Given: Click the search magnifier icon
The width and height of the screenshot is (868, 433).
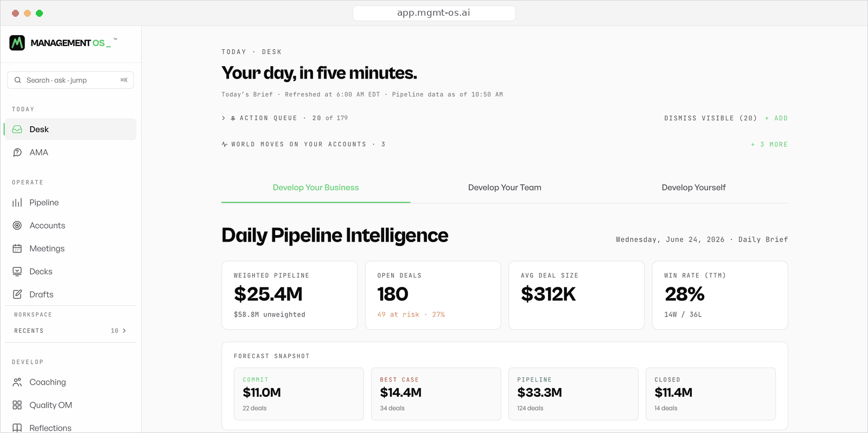Looking at the screenshot, I should click(18, 80).
